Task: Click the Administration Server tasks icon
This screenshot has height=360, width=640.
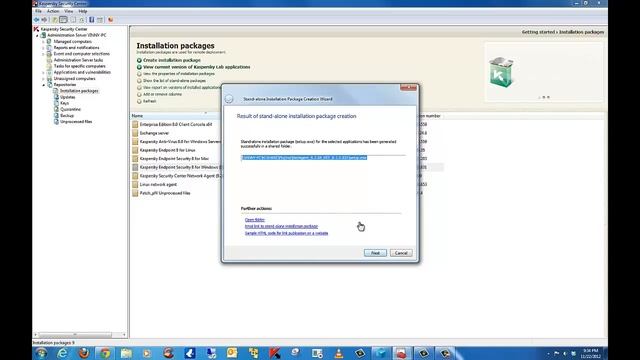Action: pos(49,60)
